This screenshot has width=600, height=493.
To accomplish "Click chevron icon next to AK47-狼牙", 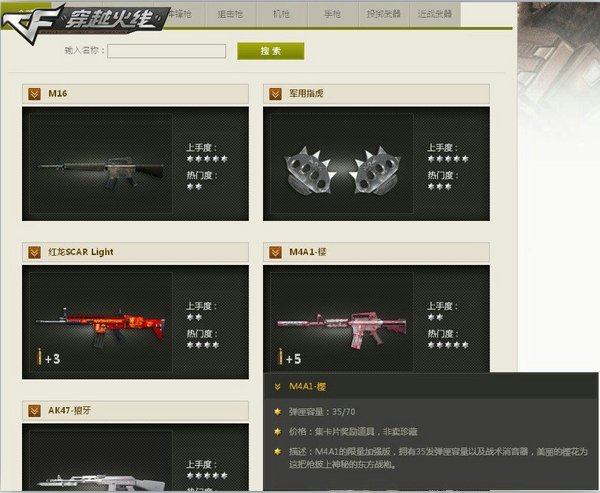I will 34,411.
